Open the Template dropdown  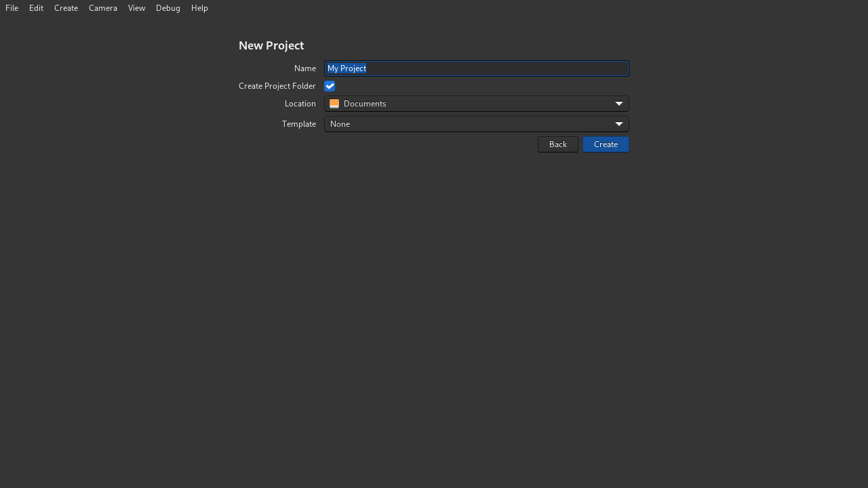(x=475, y=124)
